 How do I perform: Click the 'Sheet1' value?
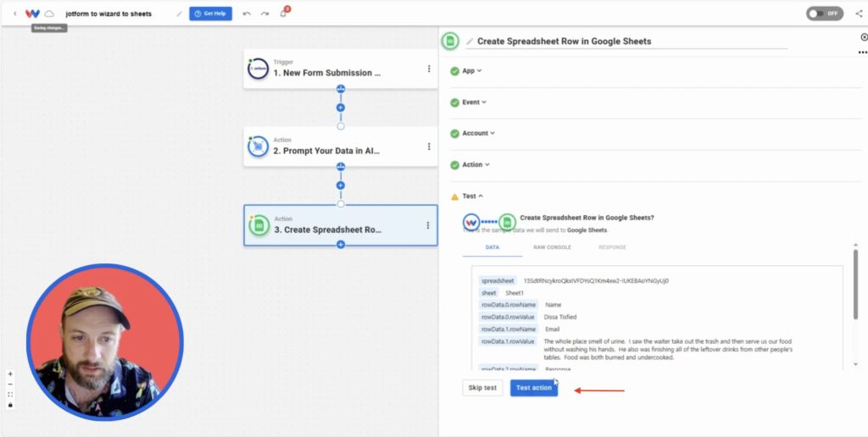tap(515, 293)
